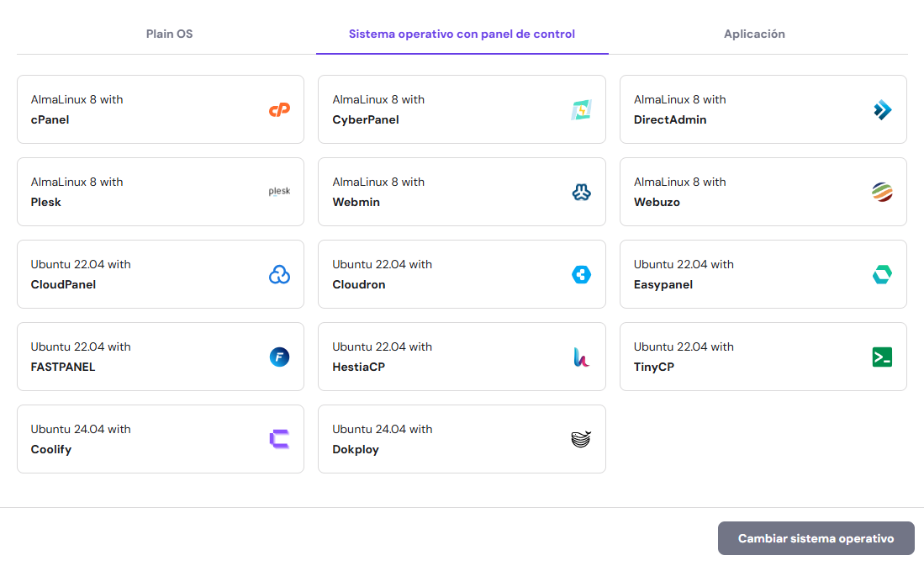Go to the Aplicación tab

[x=754, y=34]
